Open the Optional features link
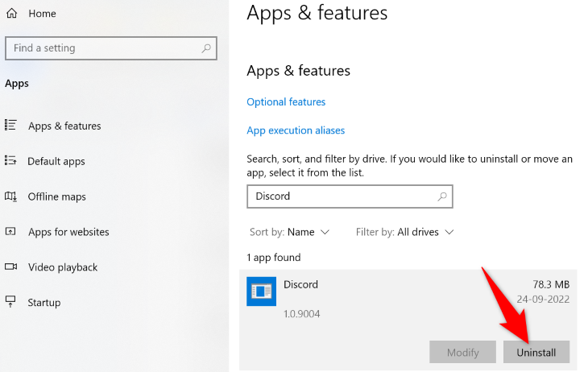This screenshot has height=372, width=588. tap(286, 102)
